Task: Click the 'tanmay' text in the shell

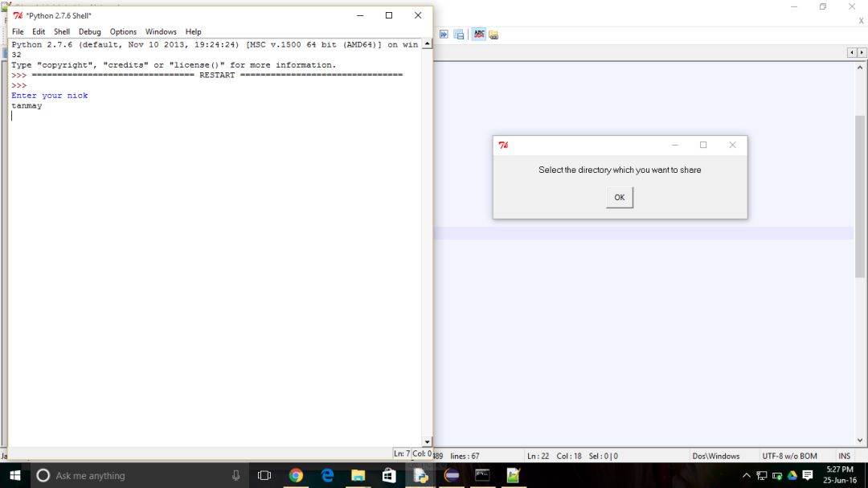Action: pyautogui.click(x=27, y=106)
